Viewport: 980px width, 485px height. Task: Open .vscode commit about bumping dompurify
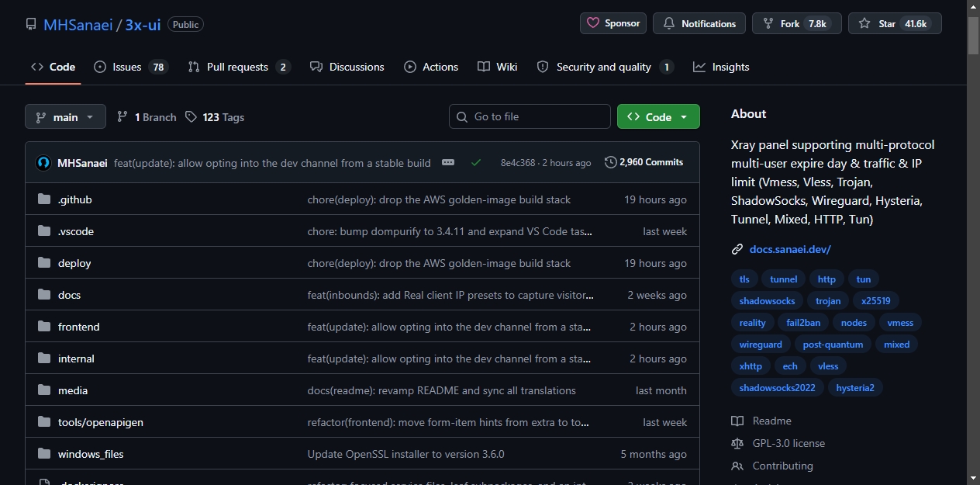450,231
